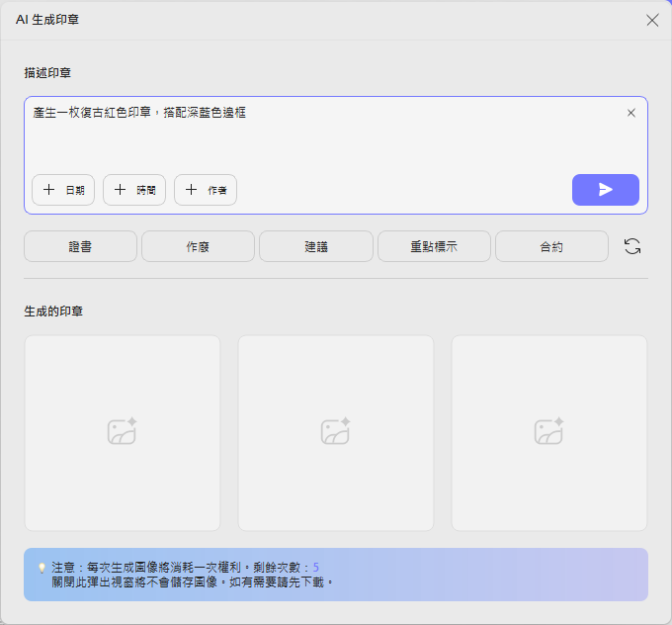Viewport: 672px width, 625px height.
Task: Choose the 作廢 preset
Action: (x=198, y=246)
